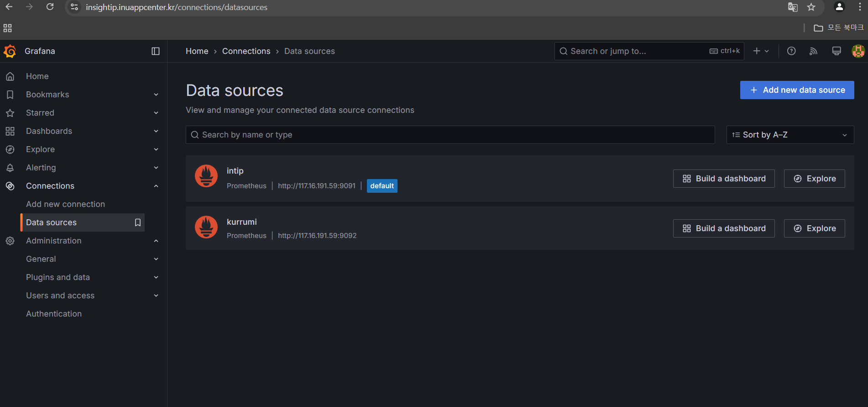Open the news feed RSS icon

point(813,51)
